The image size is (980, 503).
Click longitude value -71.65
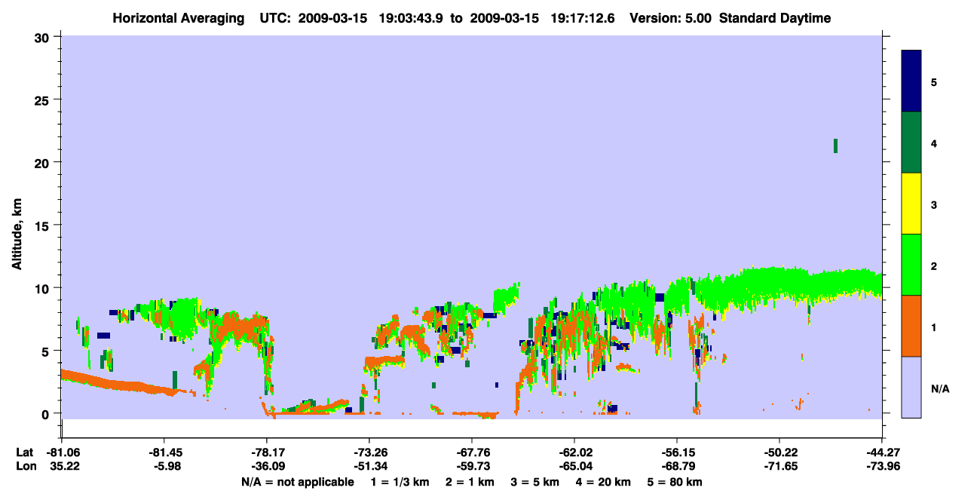coord(779,467)
